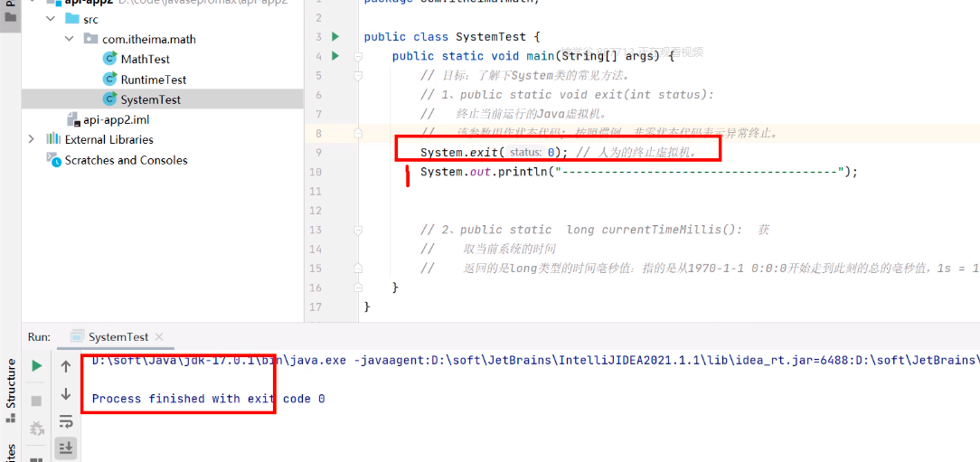Click the Scratches and Consoles icon

click(53, 160)
